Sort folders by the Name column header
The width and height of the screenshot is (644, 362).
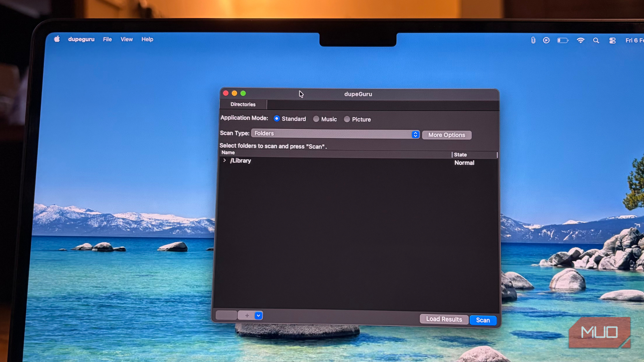[228, 152]
